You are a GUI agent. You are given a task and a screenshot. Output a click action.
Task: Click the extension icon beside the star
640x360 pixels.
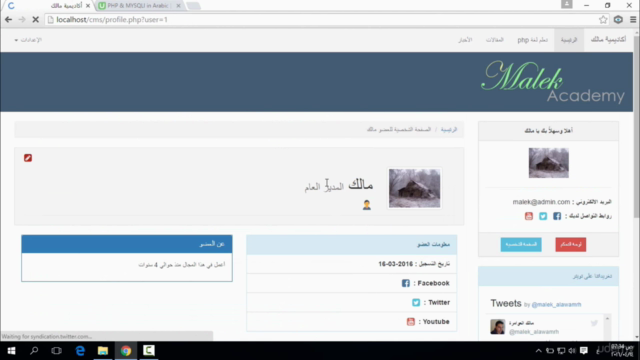coord(618,20)
